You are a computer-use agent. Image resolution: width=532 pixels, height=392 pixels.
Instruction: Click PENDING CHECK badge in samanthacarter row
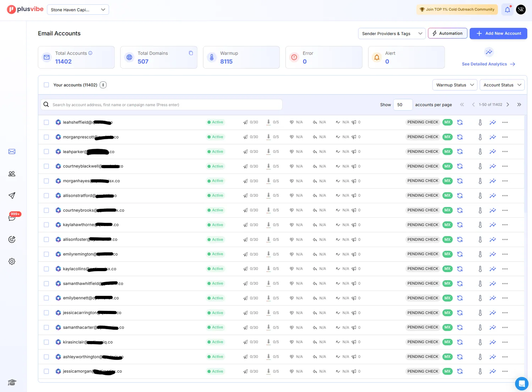[423, 327]
